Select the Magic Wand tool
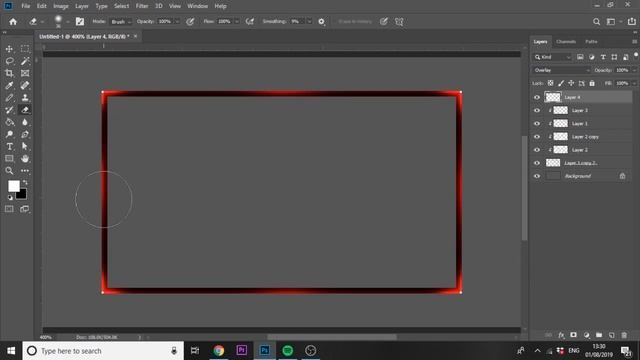The image size is (640, 360). tap(25, 61)
